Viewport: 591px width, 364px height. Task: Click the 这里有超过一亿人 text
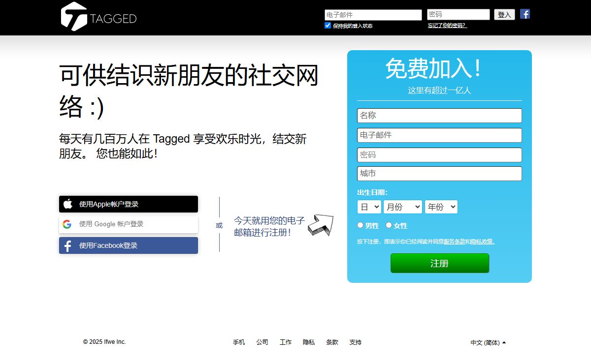(439, 91)
